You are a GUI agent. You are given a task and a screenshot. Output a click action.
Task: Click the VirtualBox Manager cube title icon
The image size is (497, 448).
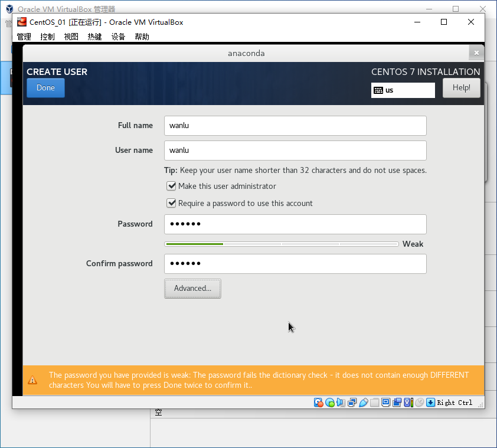(x=9, y=9)
